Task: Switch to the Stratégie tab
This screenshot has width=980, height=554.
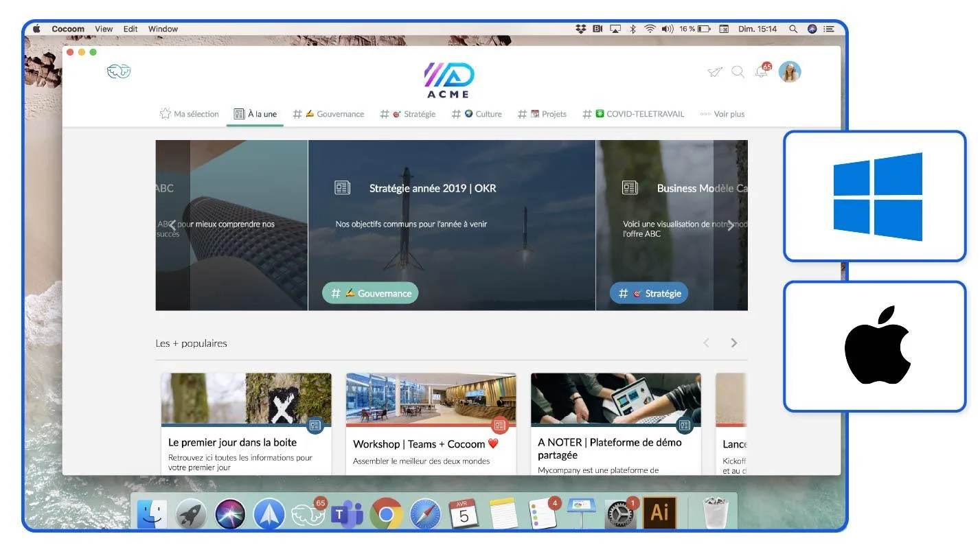Action: pyautogui.click(x=408, y=114)
